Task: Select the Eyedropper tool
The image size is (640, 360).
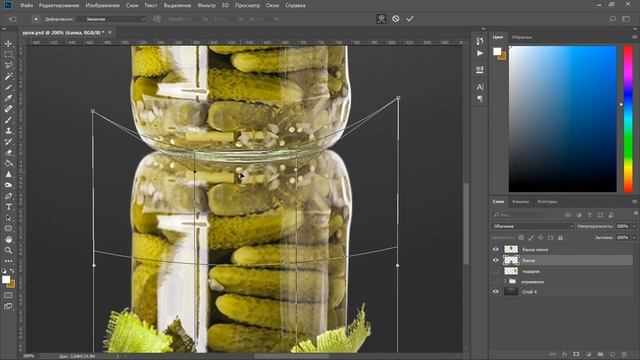Action: click(x=8, y=98)
